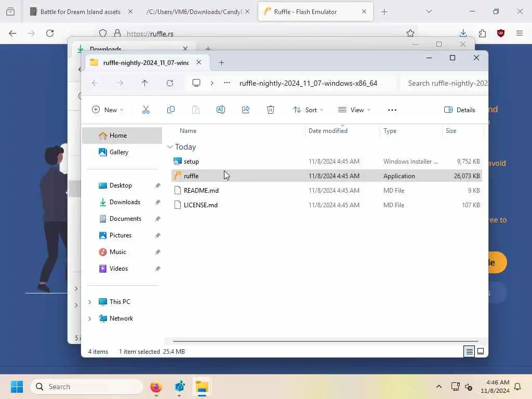Open a new Firefox tab

pos(384,11)
